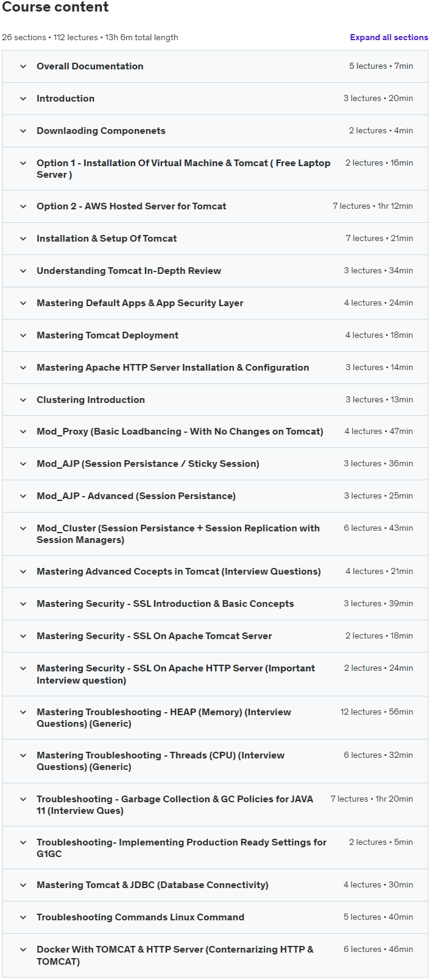Image resolution: width=432 pixels, height=980 pixels.
Task: Click '12 lectures • 56min' text
Action: point(377,712)
